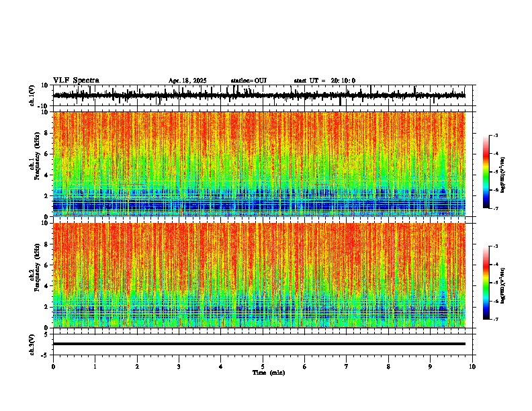Screen dimensions: 532x411
Task: Select the "start UT = 20:10:0" text
Action: [324, 81]
